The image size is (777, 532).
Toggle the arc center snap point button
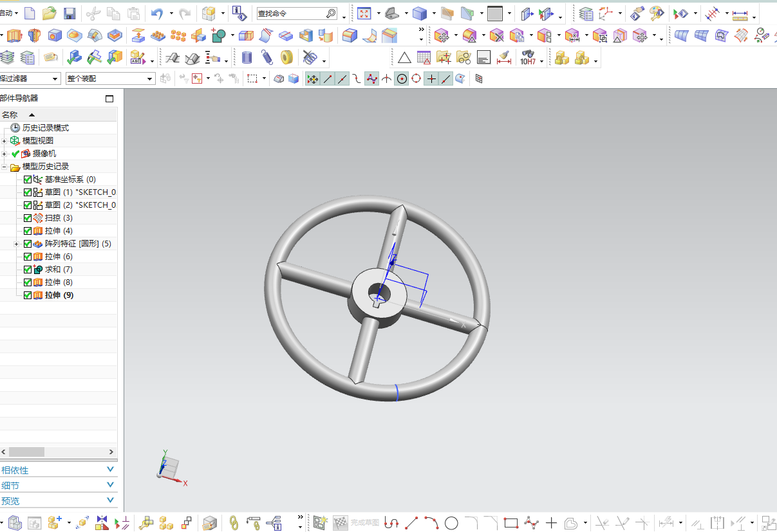pos(402,79)
